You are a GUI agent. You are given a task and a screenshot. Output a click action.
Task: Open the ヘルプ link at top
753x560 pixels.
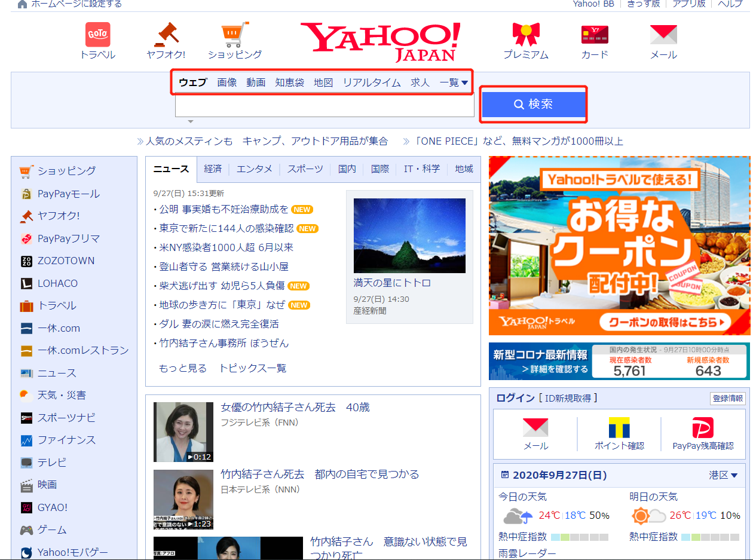click(x=730, y=4)
